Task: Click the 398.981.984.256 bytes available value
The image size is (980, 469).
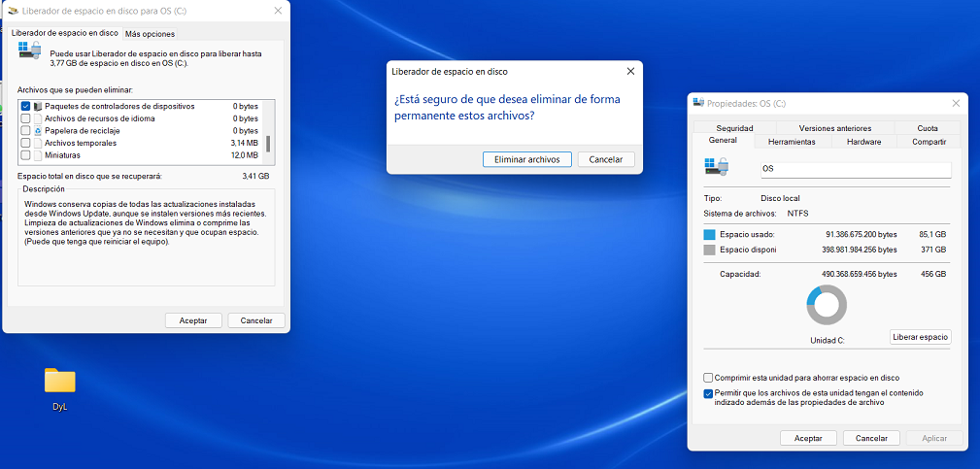Action: (860, 250)
